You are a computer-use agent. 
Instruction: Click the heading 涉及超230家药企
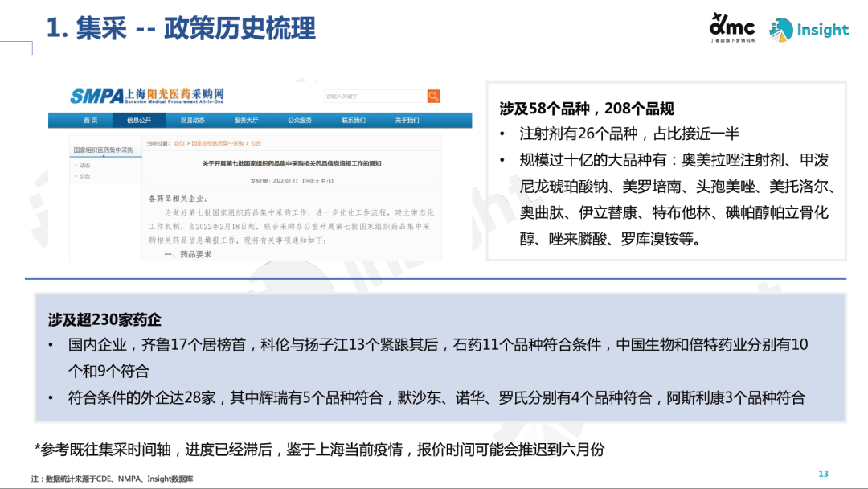(x=104, y=319)
